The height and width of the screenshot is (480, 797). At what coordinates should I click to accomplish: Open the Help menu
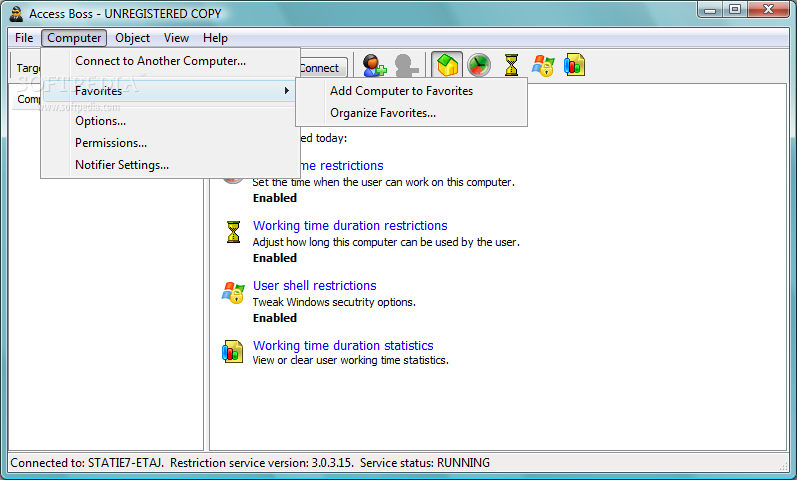[215, 38]
